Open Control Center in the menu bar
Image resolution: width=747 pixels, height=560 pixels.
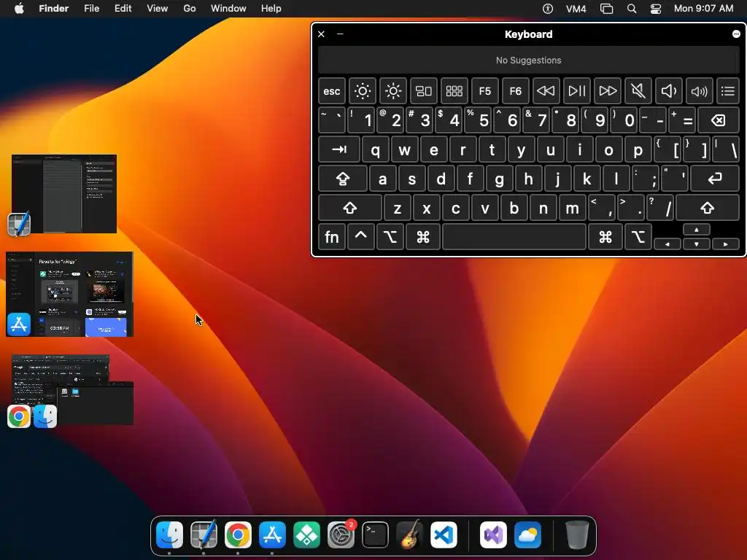tap(656, 9)
